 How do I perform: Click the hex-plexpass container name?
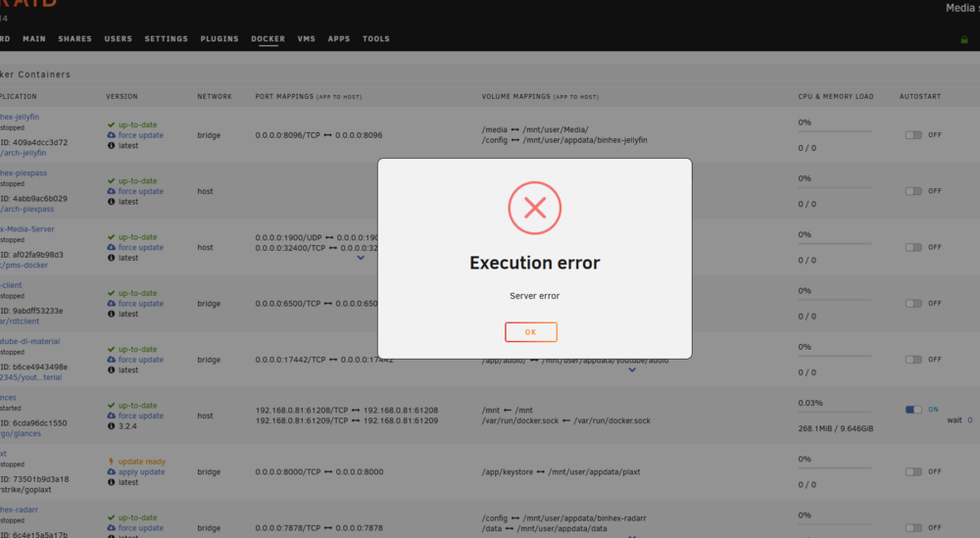[24, 173]
